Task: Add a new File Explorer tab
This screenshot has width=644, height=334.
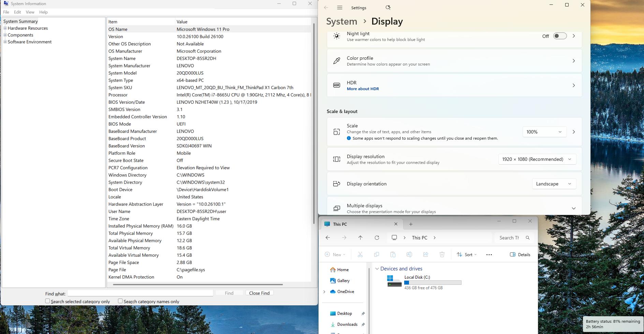Action: [x=411, y=224]
